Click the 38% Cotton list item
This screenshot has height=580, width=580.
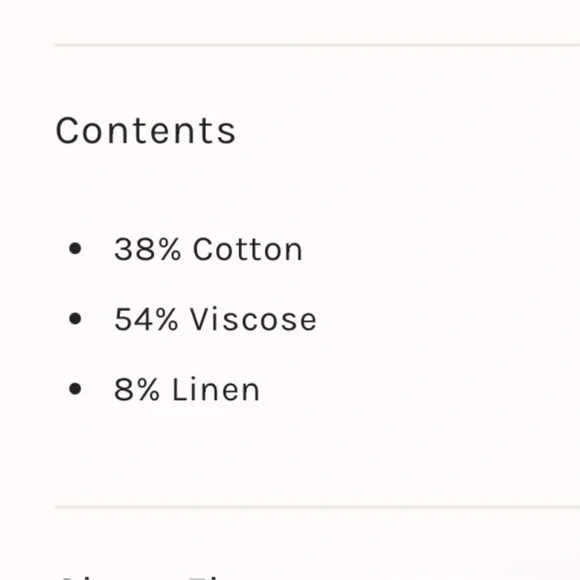(x=208, y=249)
